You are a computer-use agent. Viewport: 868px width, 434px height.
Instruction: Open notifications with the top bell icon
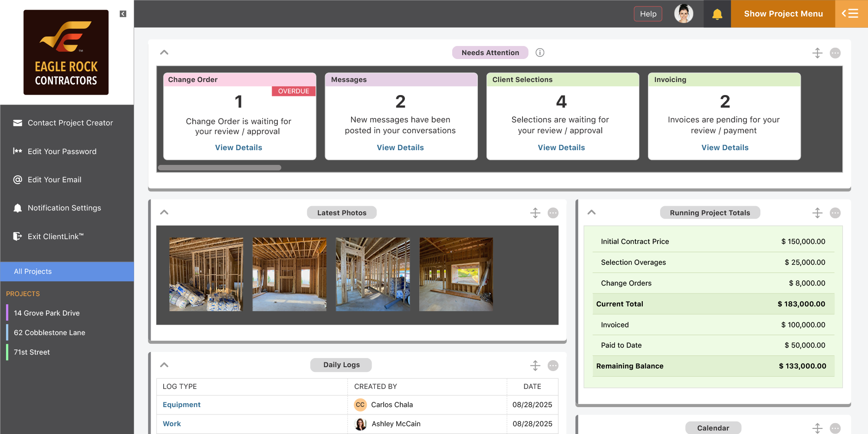pyautogui.click(x=717, y=13)
